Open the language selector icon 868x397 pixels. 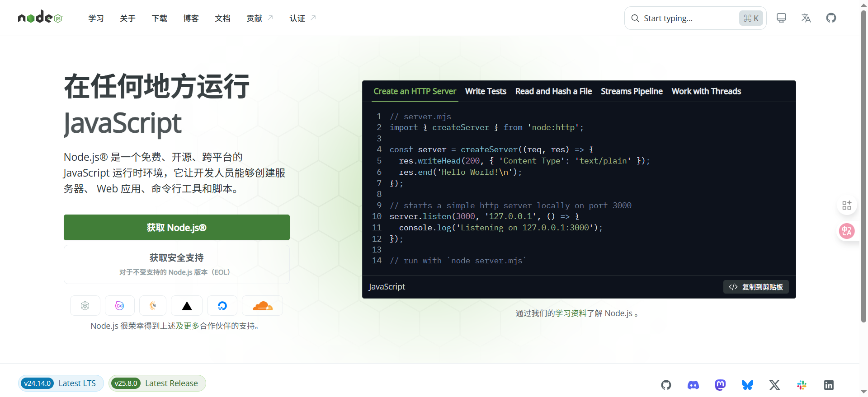806,18
